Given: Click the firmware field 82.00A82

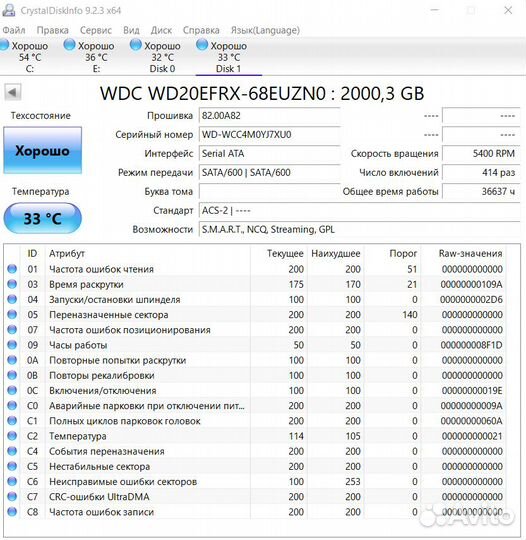Looking at the screenshot, I should pos(269,116).
